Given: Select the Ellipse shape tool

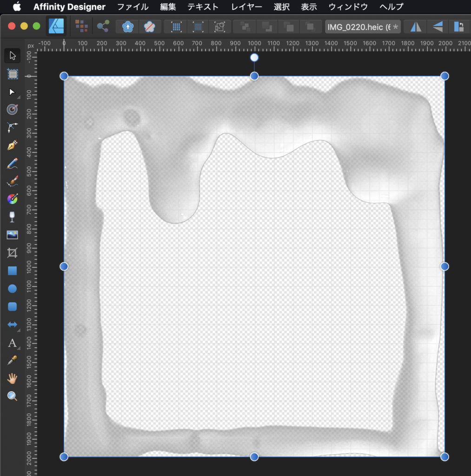Looking at the screenshot, I should point(13,289).
